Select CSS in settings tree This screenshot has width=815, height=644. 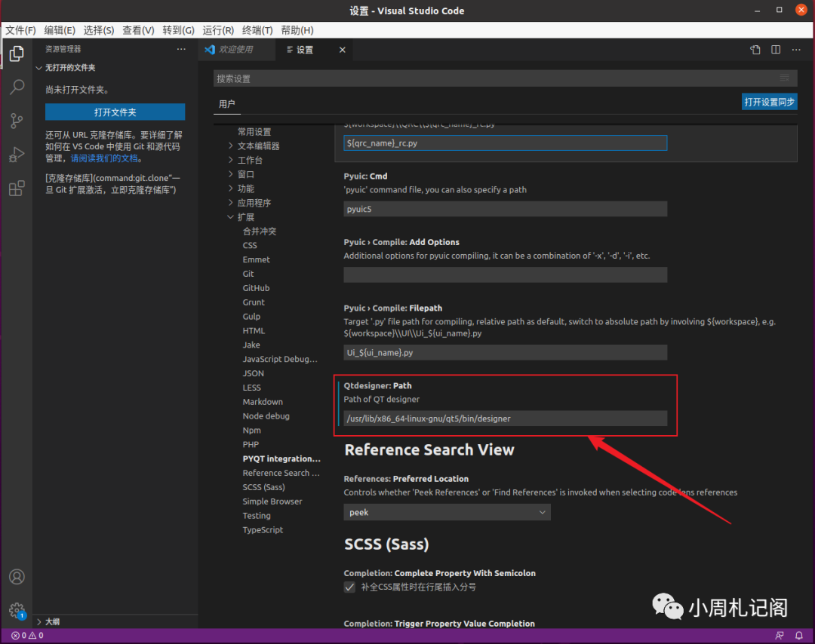click(x=250, y=245)
